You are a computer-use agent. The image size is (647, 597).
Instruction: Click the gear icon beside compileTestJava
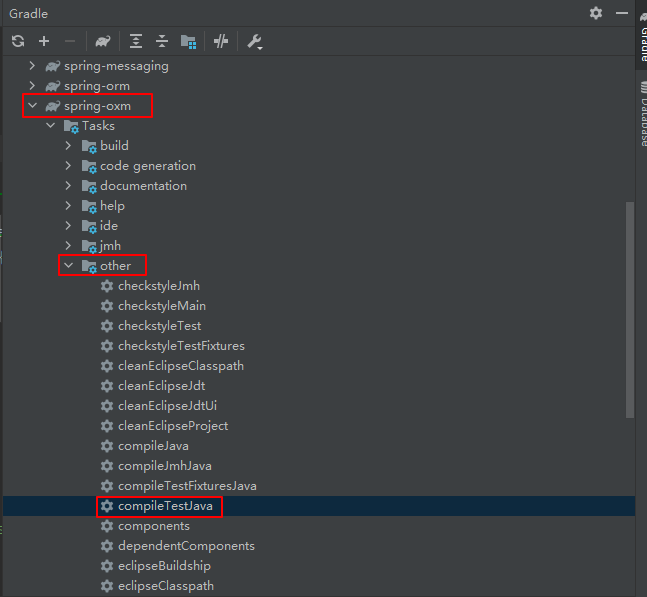[107, 506]
